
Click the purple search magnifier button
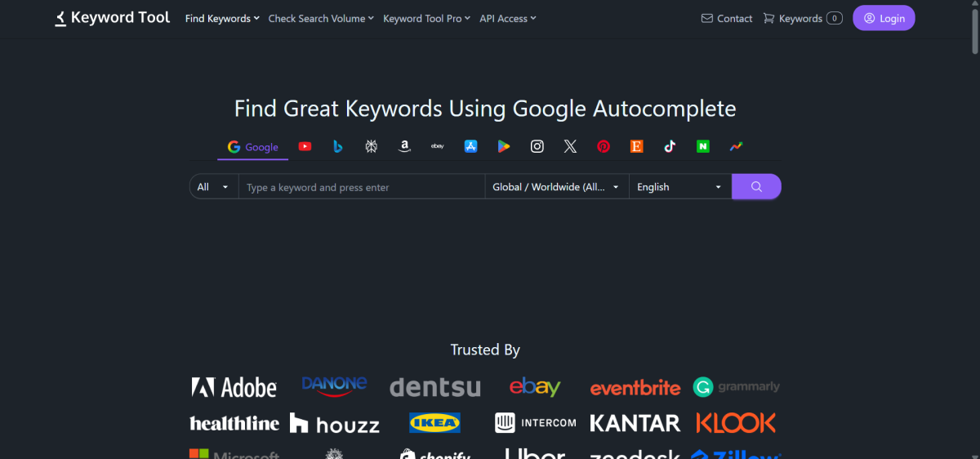pyautogui.click(x=756, y=187)
